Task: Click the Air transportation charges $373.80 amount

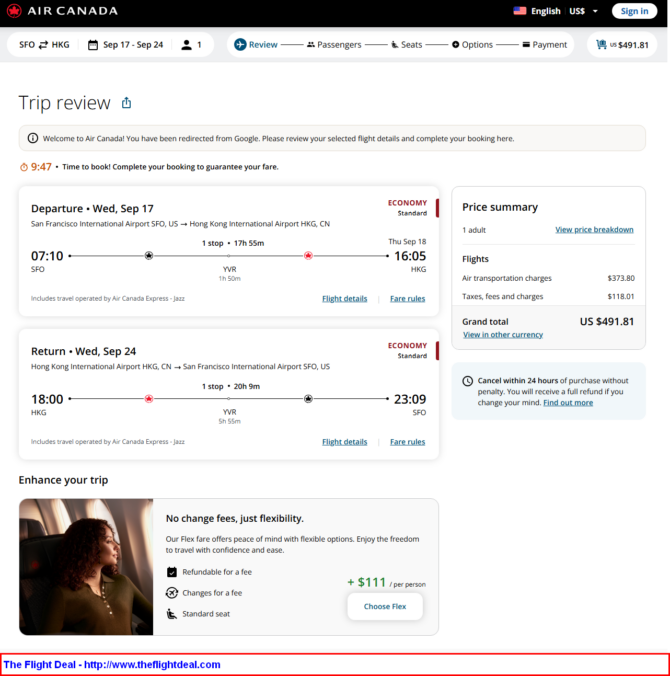Action: pyautogui.click(x=621, y=278)
